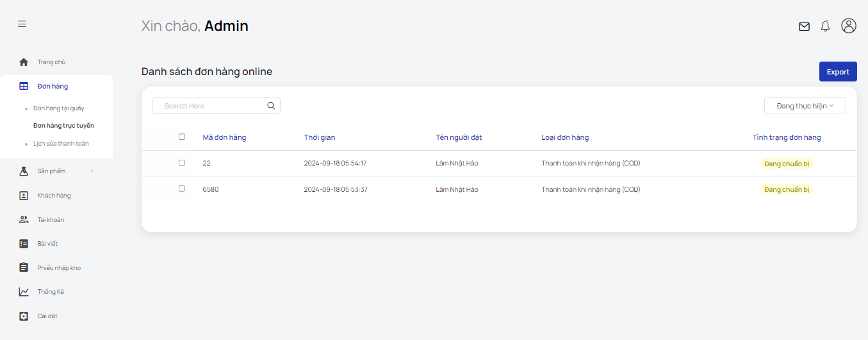Click Lâm Nhật Hào in order 22 row
The height and width of the screenshot is (340, 868).
click(x=457, y=164)
